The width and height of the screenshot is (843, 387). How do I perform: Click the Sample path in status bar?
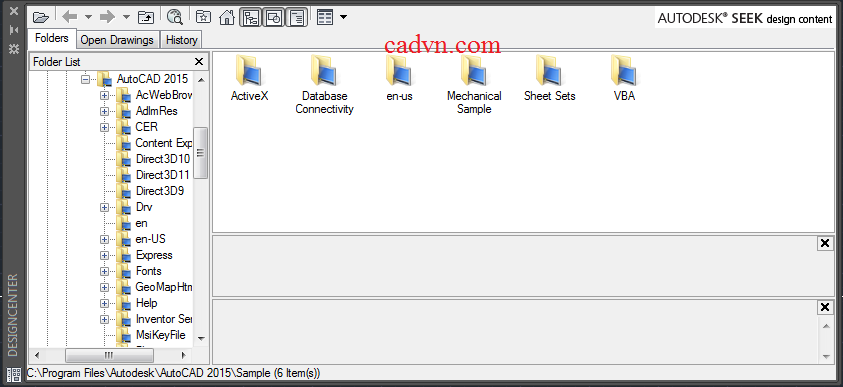click(174, 372)
